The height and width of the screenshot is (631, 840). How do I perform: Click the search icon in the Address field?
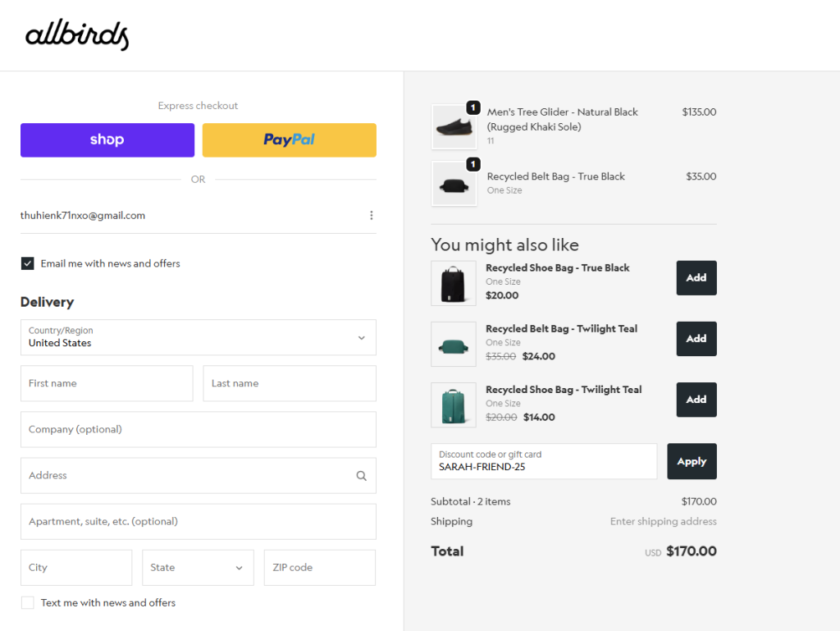[361, 475]
